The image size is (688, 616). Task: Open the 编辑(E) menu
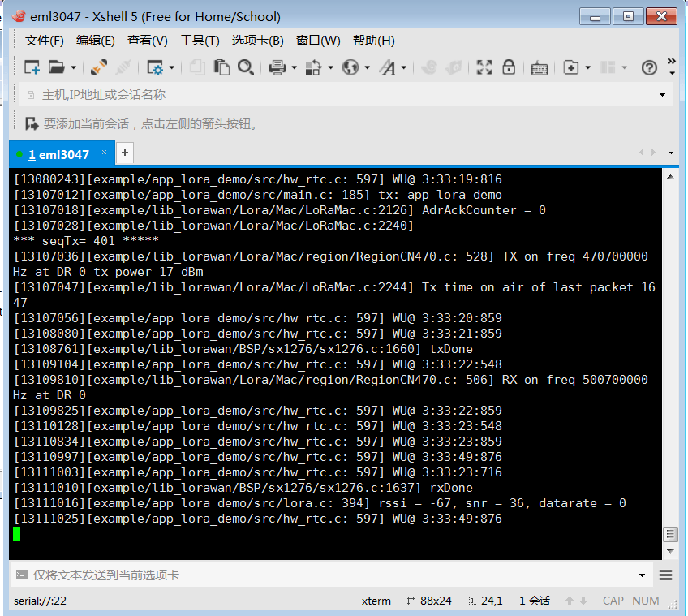pos(95,41)
